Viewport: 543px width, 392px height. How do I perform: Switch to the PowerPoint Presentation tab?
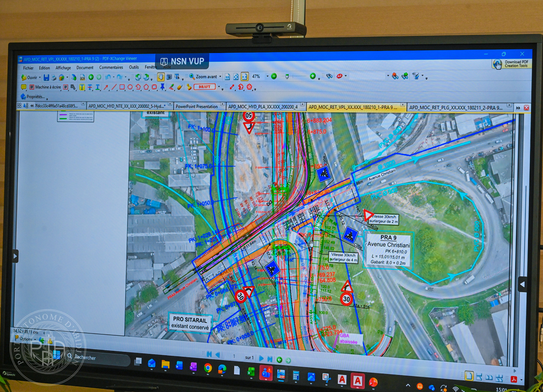(x=196, y=107)
